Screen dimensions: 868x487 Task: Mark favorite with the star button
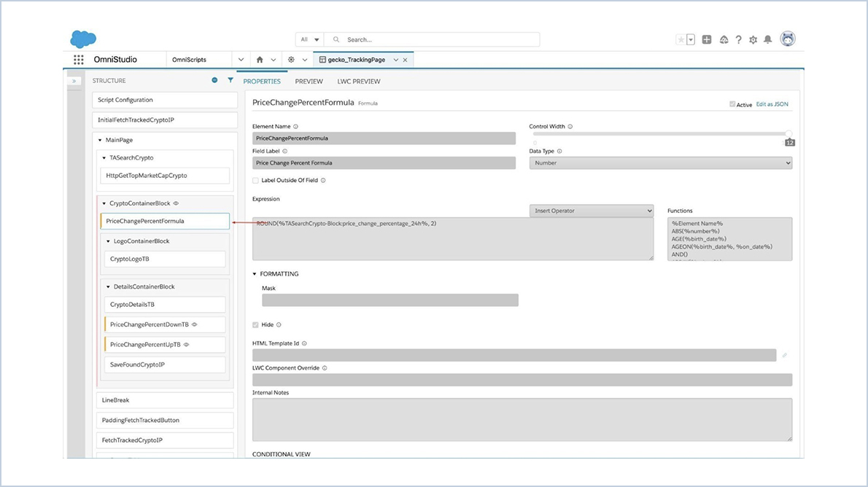[681, 40]
